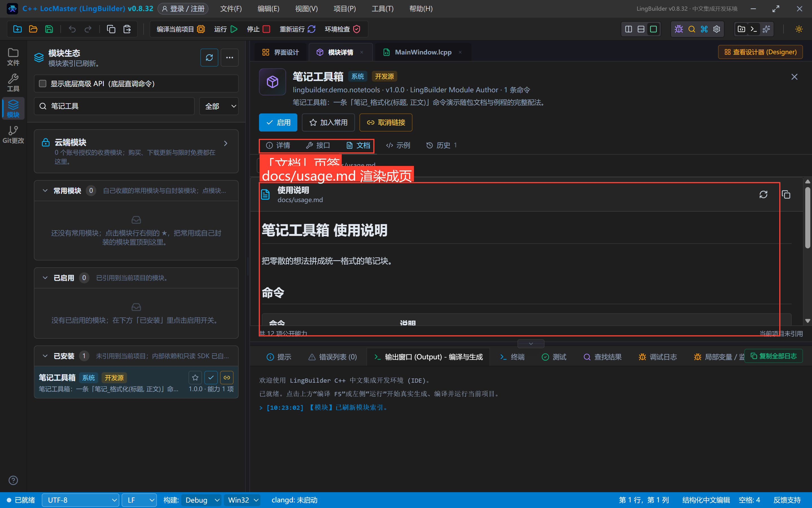
Task: Expand the 云端模块 card
Action: point(136,151)
